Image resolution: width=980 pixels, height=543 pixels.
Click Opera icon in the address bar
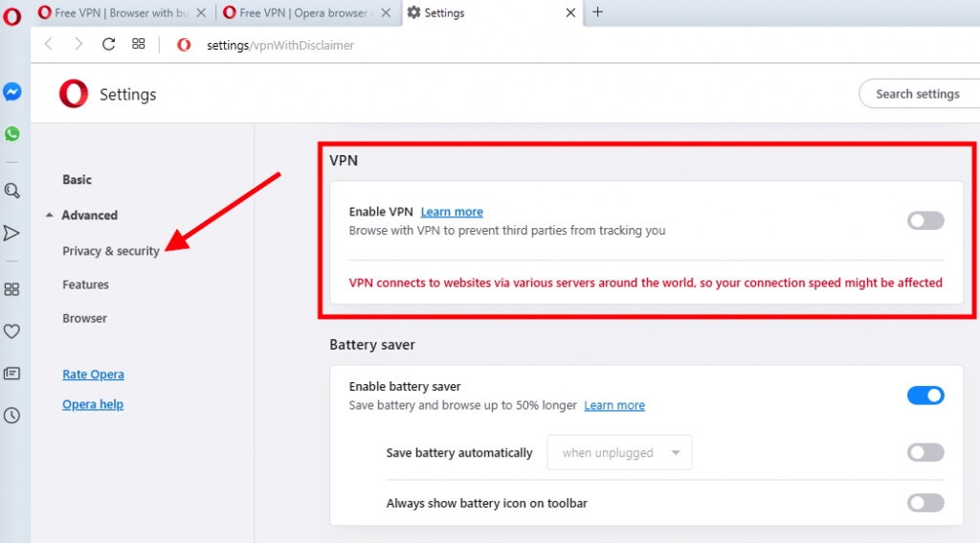coord(183,45)
